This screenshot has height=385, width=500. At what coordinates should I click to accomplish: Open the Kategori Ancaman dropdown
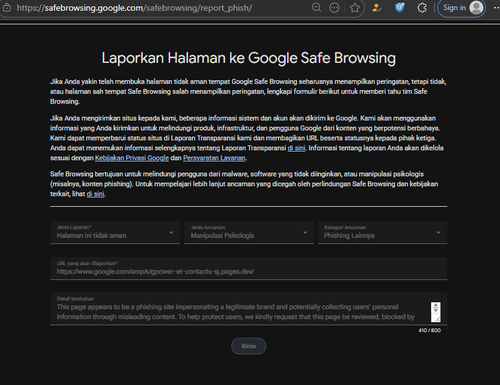point(382,232)
